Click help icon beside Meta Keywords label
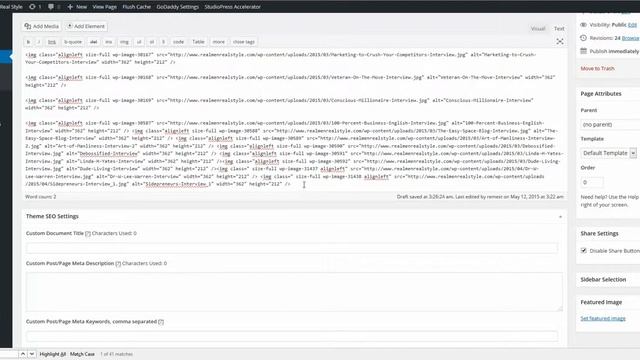 (161, 322)
